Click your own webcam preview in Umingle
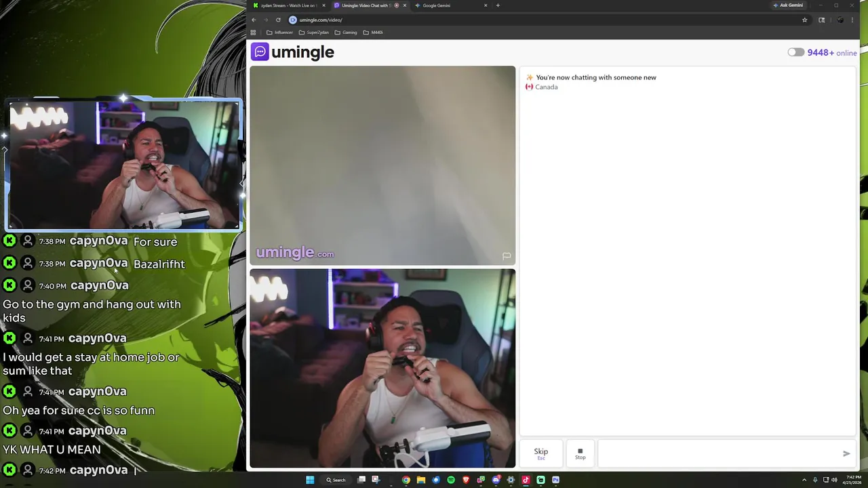The height and width of the screenshot is (488, 868). click(382, 368)
